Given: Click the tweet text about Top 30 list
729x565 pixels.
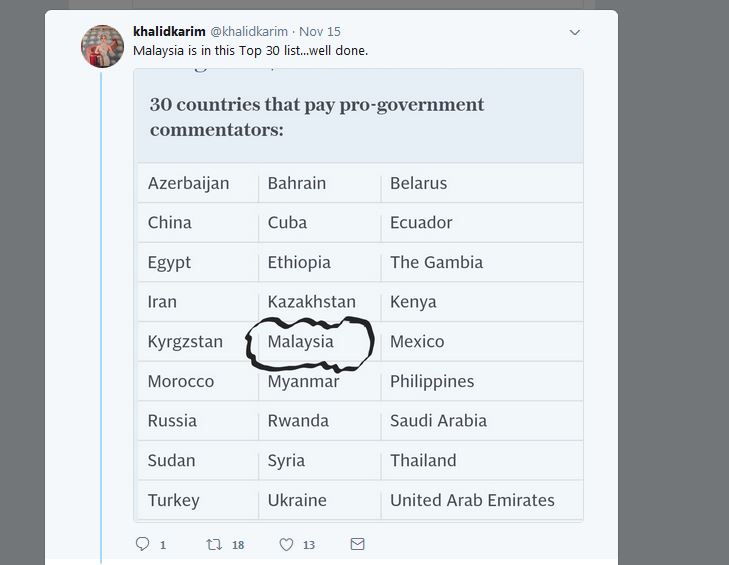Looking at the screenshot, I should click(250, 50).
